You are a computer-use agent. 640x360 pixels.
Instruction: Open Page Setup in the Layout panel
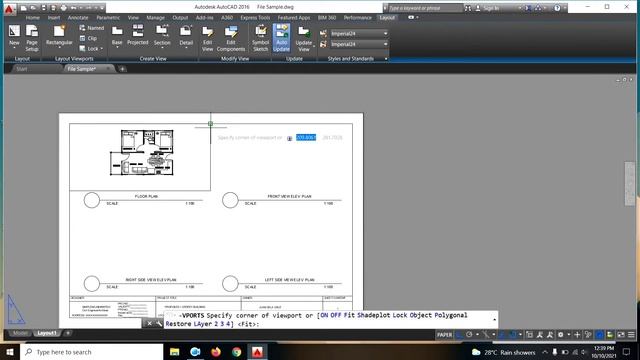tap(32, 38)
